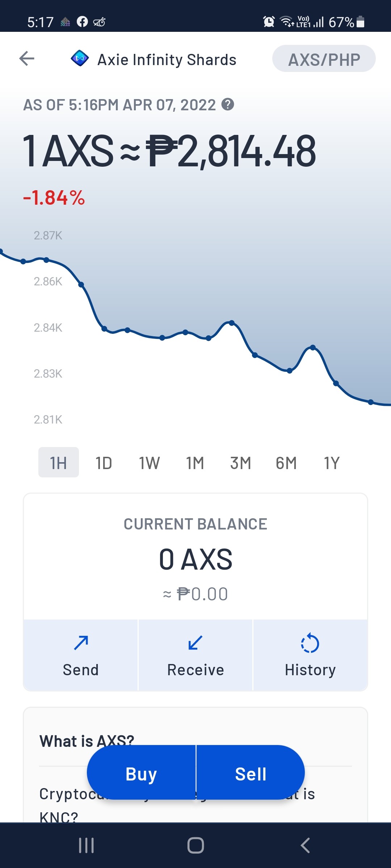This screenshot has width=391, height=868.
Task: Tap the Android home button icon
Action: [x=195, y=846]
